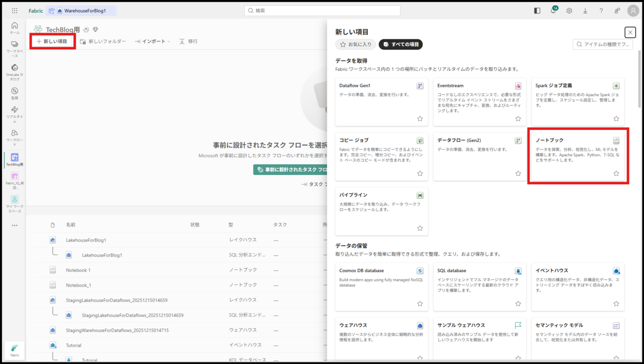Favorite the コピー ジョブ card star
Viewport: 644px width, 364px height.
coord(420,173)
